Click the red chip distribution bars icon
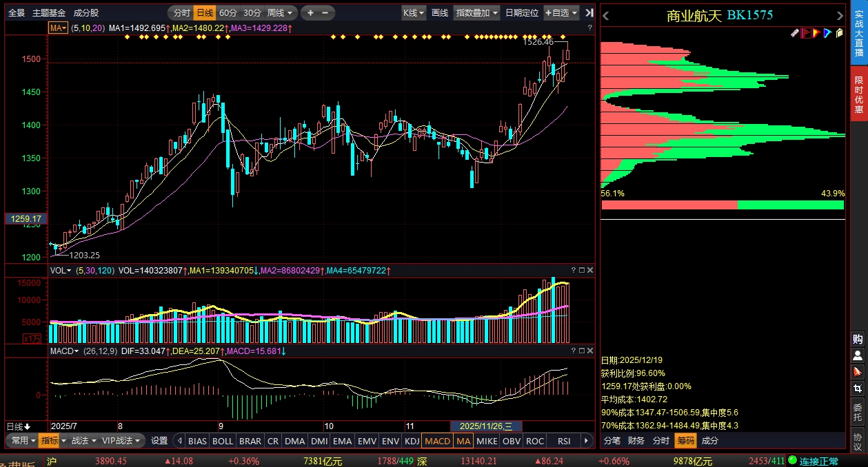Viewport: 868px width, 467px height. click(x=805, y=32)
